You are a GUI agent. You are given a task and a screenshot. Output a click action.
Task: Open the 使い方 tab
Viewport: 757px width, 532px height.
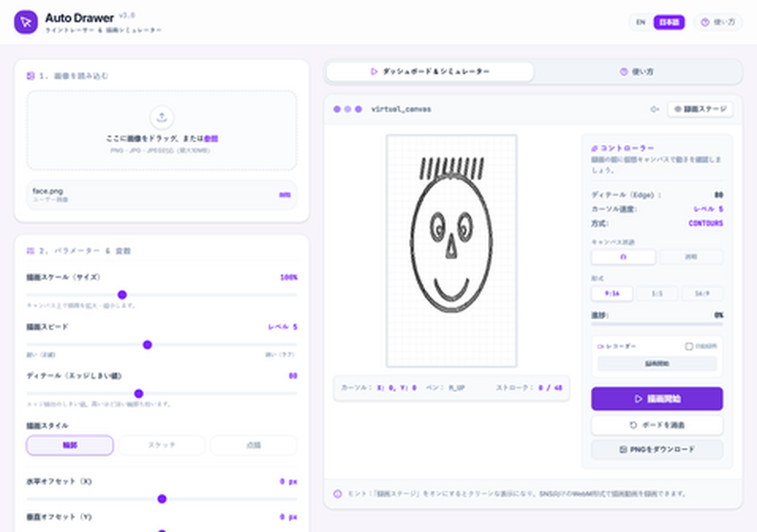click(x=637, y=72)
